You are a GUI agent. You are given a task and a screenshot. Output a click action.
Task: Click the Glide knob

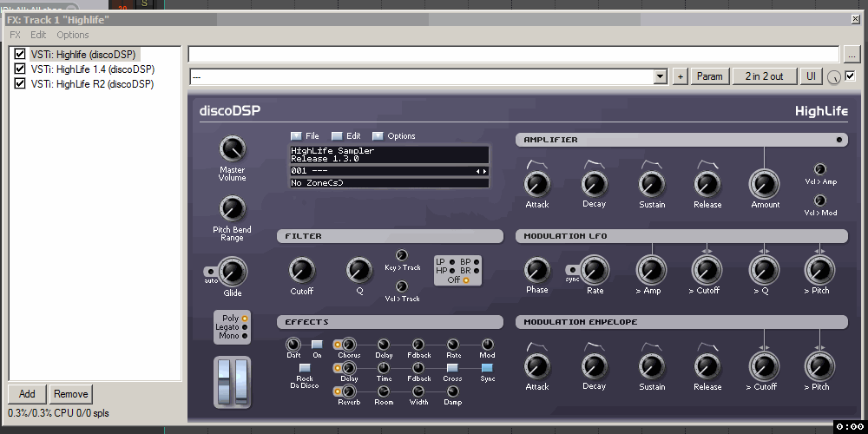(233, 272)
